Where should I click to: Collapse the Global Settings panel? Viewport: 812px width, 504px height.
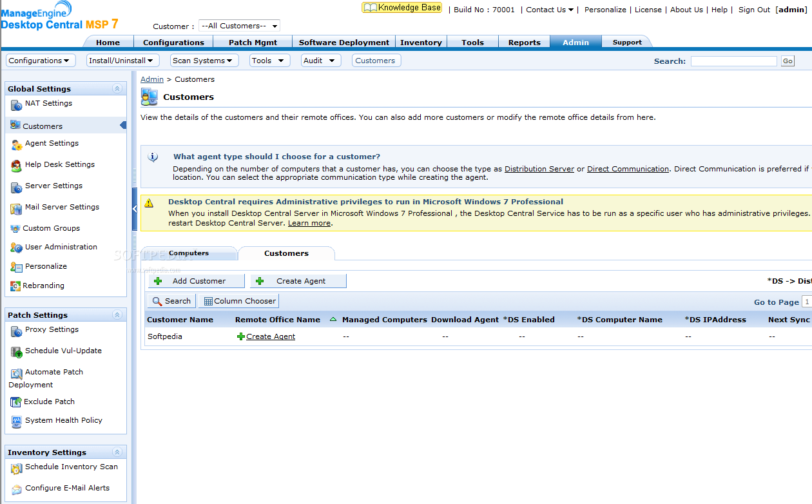click(x=117, y=89)
